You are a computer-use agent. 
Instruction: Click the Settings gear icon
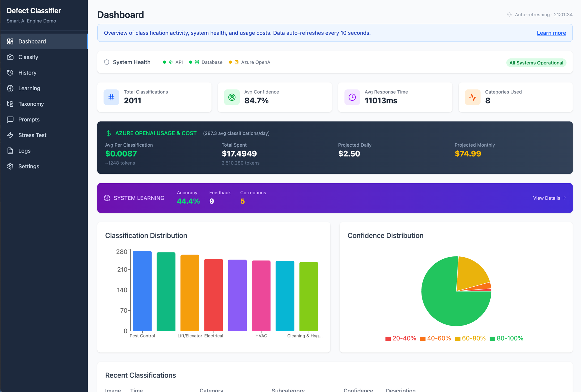(10, 166)
